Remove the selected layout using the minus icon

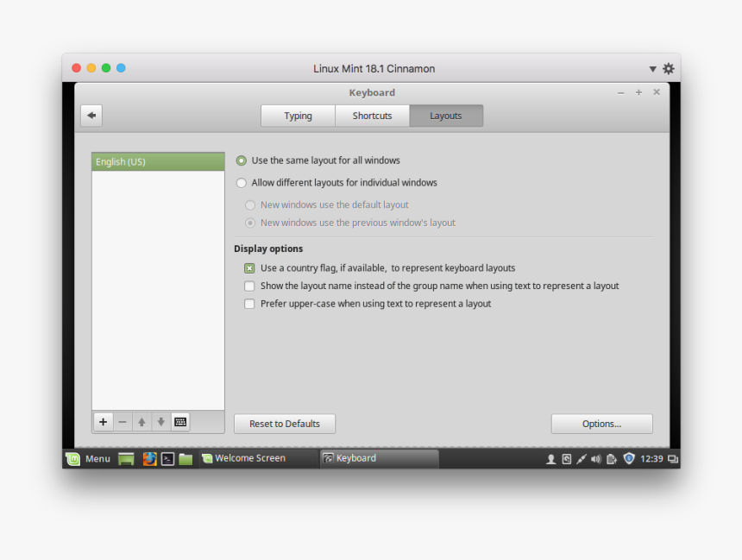click(123, 422)
